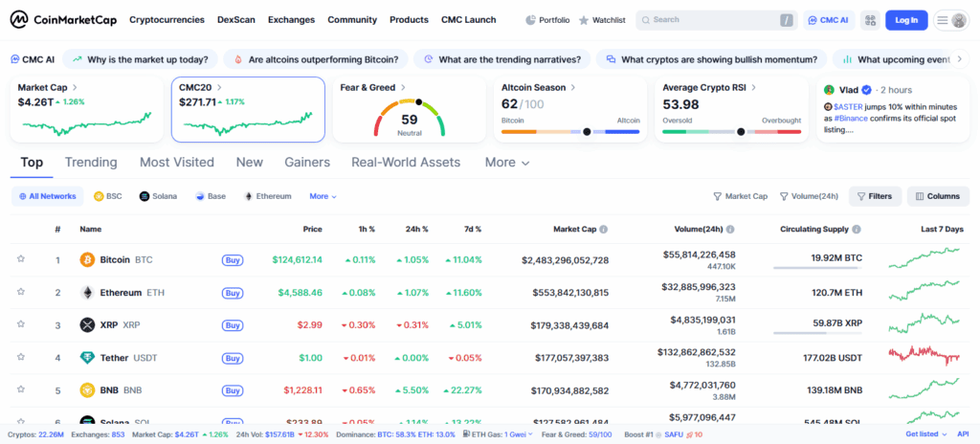Toggle the watchlist star for Ethereum
This screenshot has width=980, height=444.
pyautogui.click(x=20, y=292)
